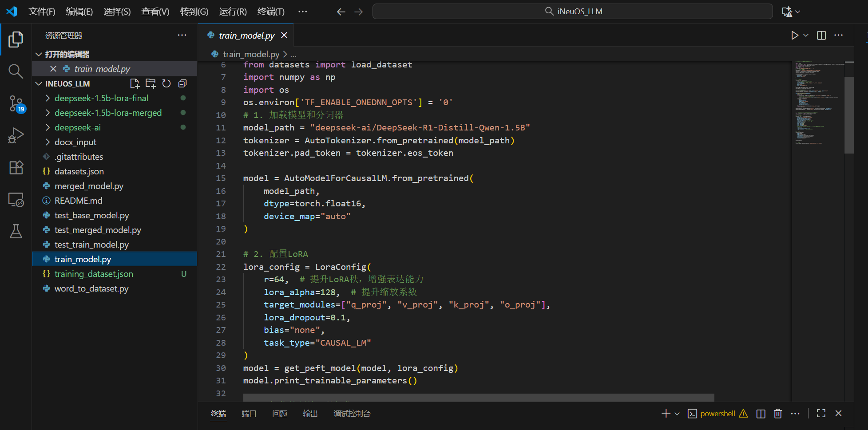Viewport: 868px width, 430px height.
Task: Expand the deepseek-1.5b-lora-final folder
Action: click(x=101, y=98)
